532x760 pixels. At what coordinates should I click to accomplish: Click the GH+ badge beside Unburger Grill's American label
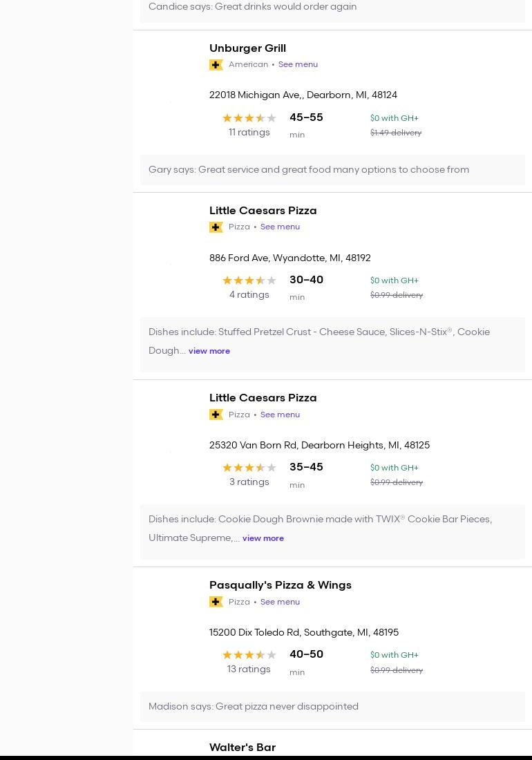coord(216,65)
